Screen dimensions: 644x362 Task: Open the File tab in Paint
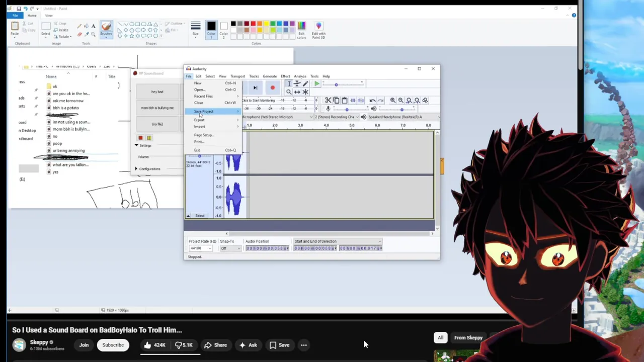tap(15, 16)
